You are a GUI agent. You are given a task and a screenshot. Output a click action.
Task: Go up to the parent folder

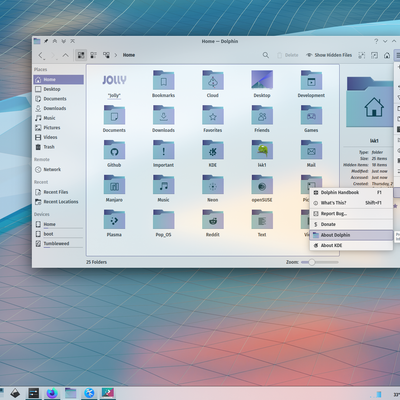[x=66, y=55]
